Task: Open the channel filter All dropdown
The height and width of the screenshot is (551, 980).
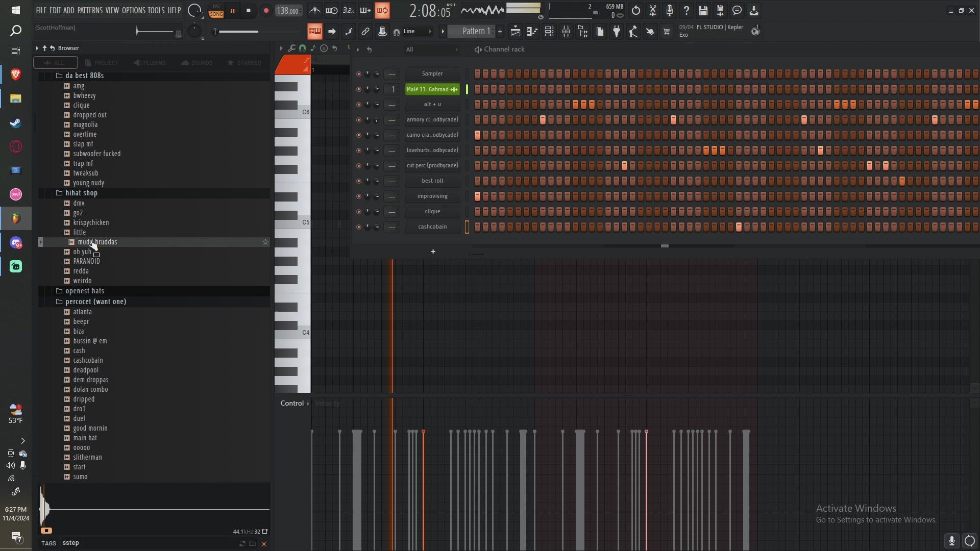Action: pos(432,49)
